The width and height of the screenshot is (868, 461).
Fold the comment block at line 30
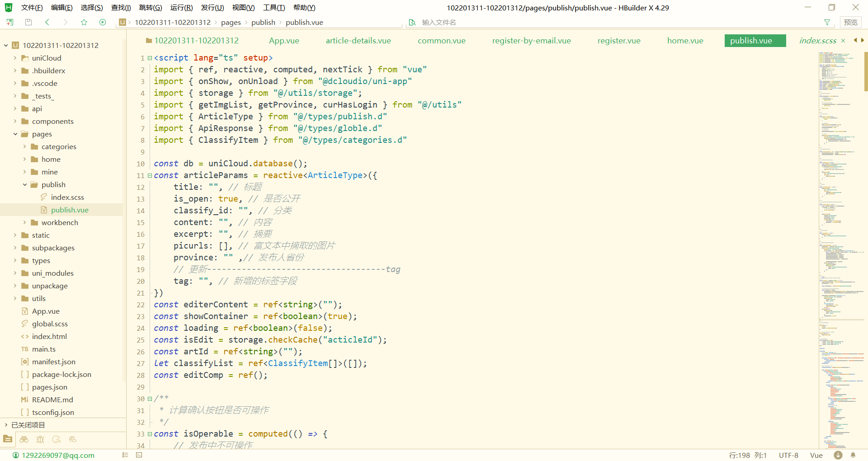(150, 399)
